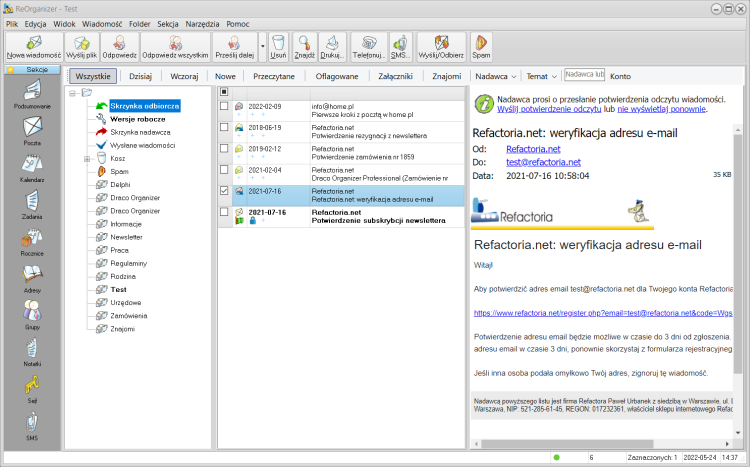Select the Delphi folder

pos(120,185)
